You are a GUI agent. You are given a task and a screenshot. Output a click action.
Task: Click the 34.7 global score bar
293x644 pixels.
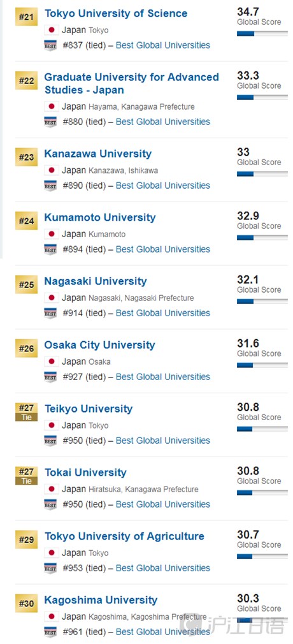(262, 34)
